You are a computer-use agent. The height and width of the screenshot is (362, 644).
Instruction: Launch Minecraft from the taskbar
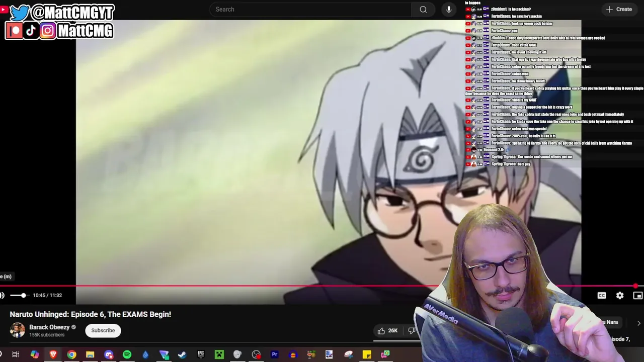click(219, 354)
